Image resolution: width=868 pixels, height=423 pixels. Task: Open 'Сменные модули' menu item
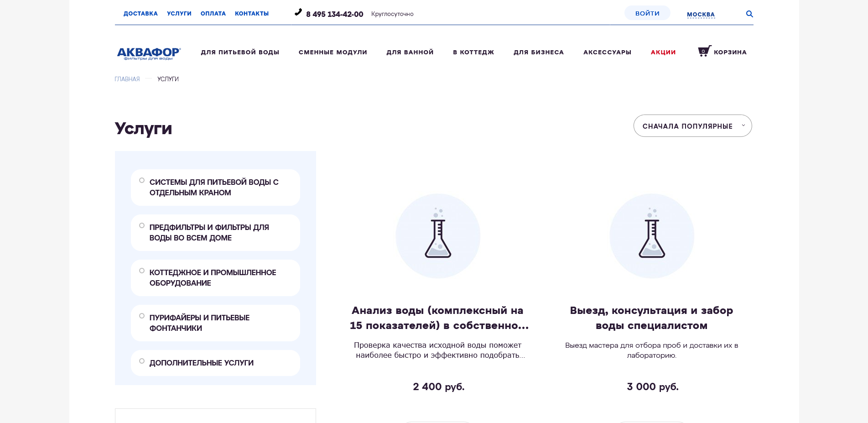333,52
